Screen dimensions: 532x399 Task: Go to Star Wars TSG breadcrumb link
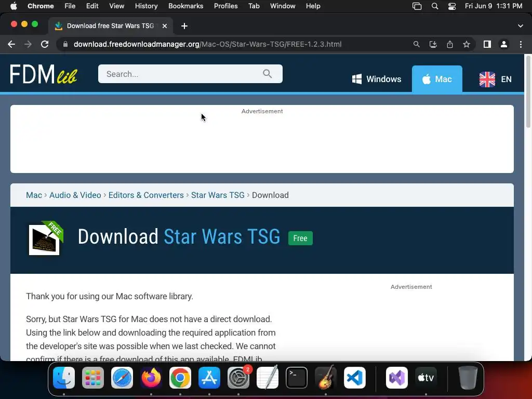[218, 195]
